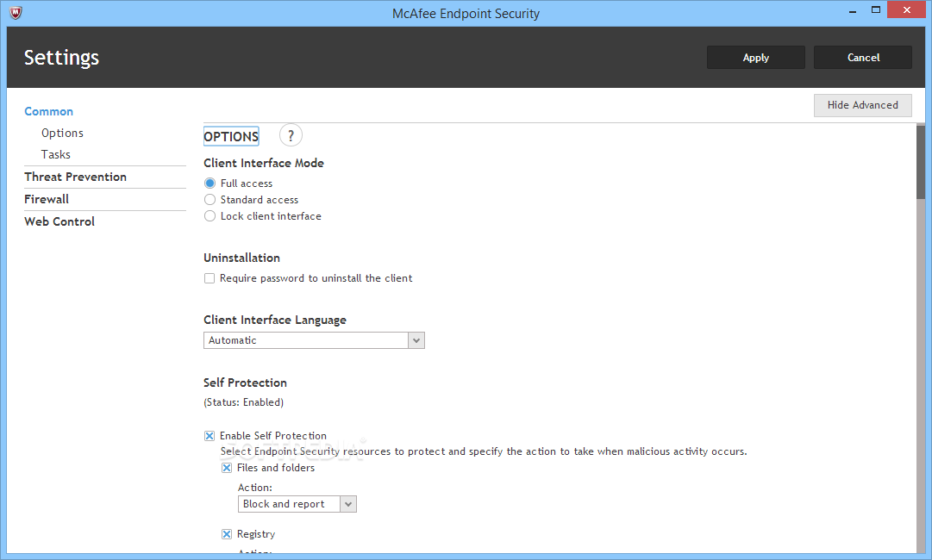This screenshot has height=560, width=932.
Task: Click the Client Interface Language heading
Action: 275,320
